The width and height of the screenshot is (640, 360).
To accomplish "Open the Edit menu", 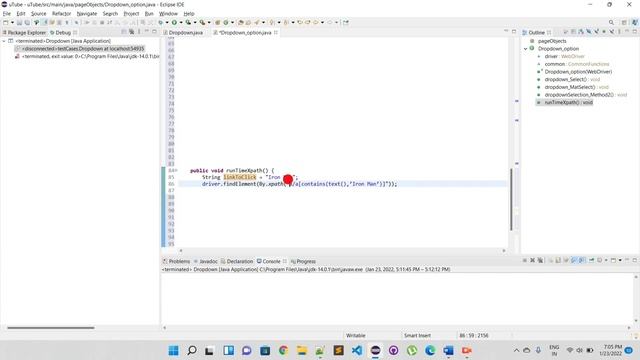I will pos(20,13).
